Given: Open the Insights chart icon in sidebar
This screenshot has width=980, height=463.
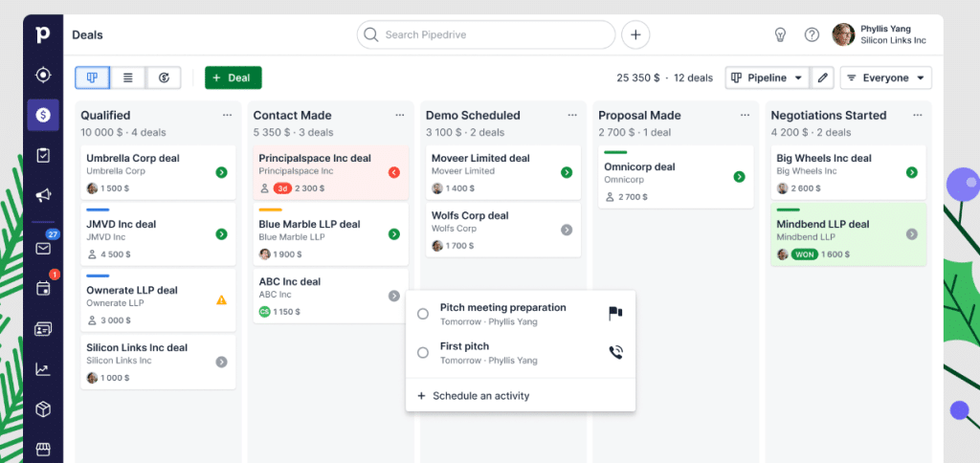Looking at the screenshot, I should pos(42,369).
